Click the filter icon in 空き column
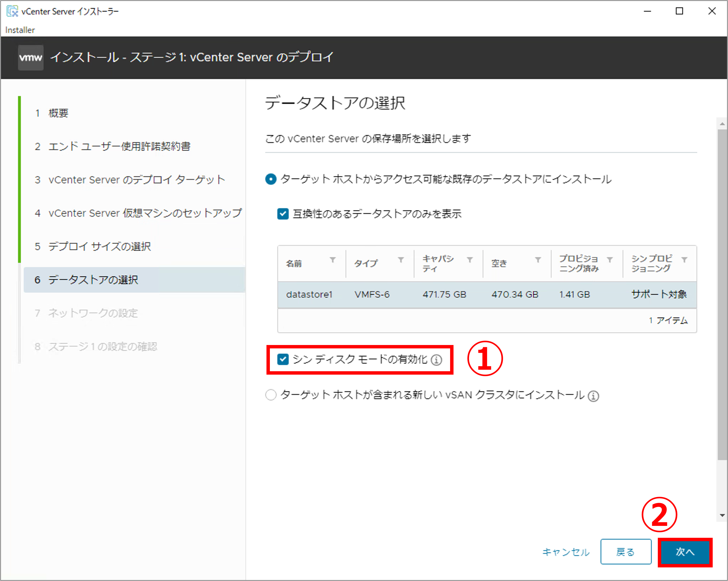 (x=538, y=260)
